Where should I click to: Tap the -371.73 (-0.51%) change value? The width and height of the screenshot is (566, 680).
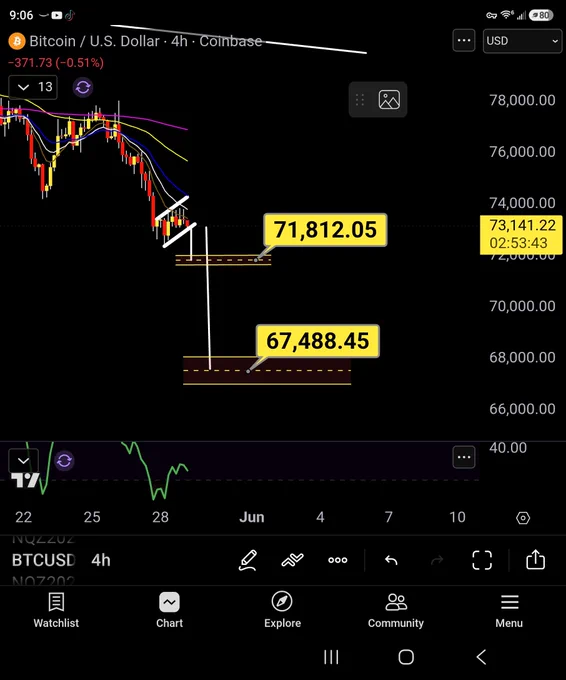click(x=56, y=63)
